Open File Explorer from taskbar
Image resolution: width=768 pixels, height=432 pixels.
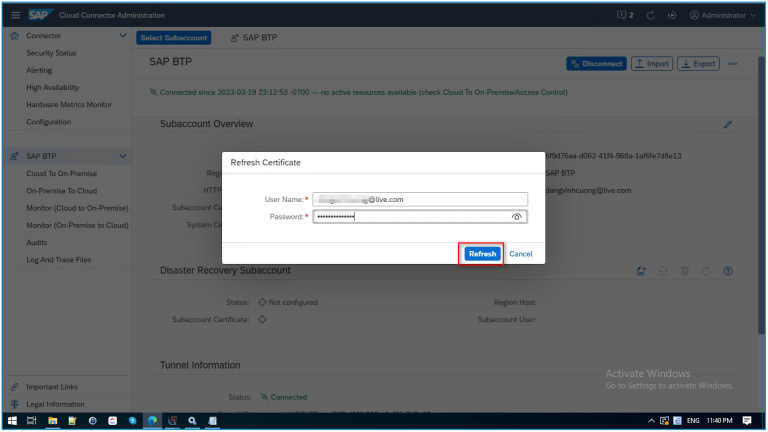pos(52,421)
